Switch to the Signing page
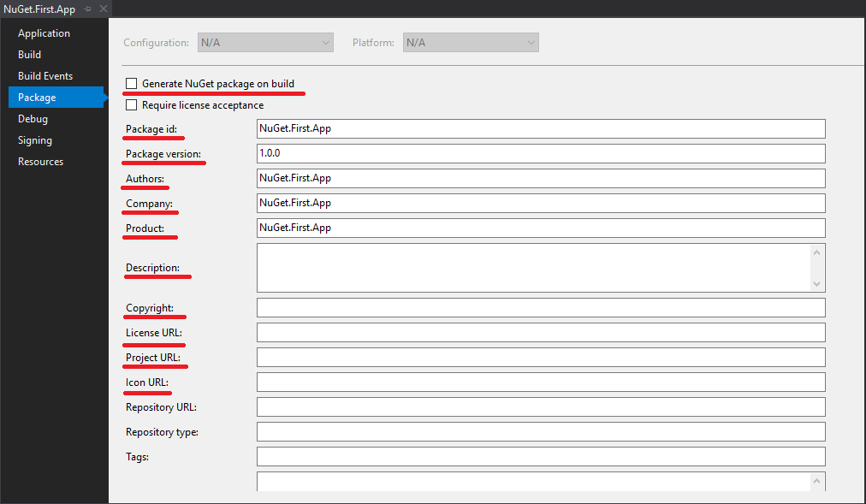Viewport: 866px width, 504px height. (35, 140)
